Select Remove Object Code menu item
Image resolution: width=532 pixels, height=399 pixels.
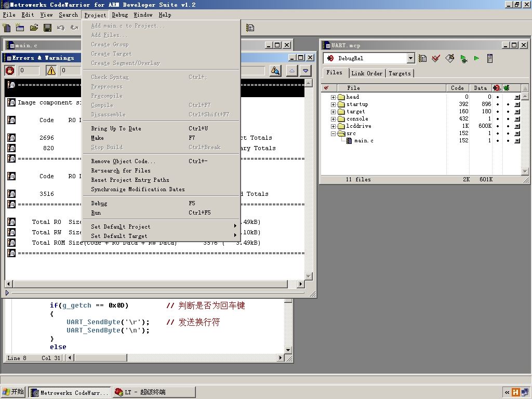pos(162,161)
